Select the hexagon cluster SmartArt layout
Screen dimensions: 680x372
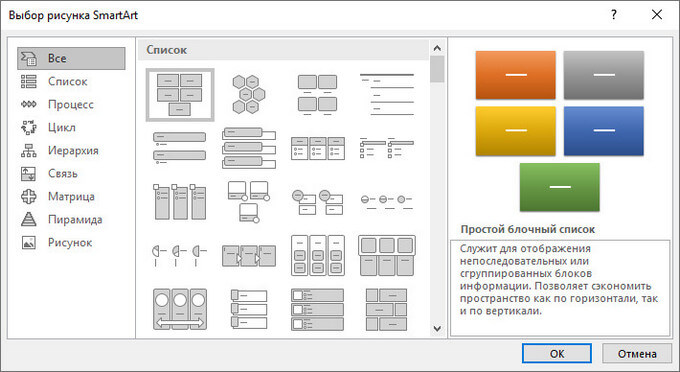248,94
